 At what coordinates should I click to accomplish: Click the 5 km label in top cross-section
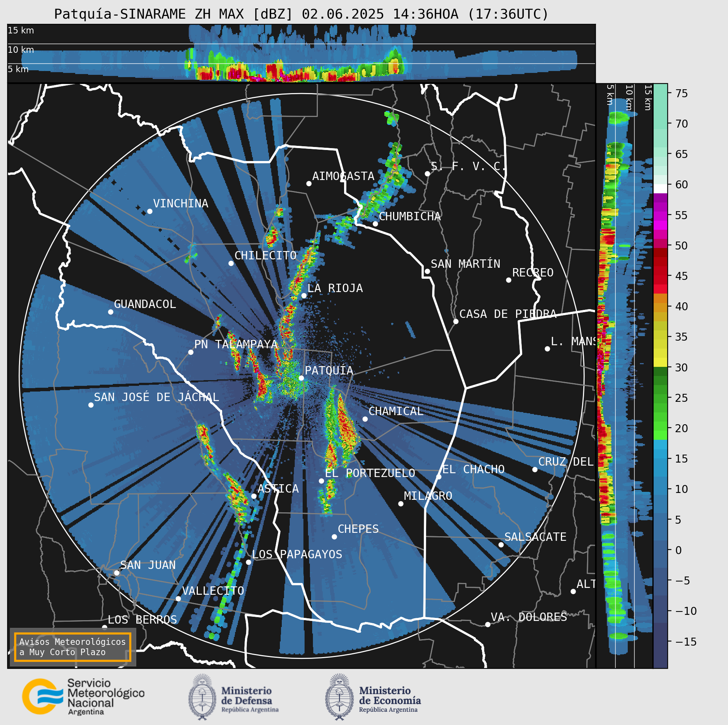pos(18,69)
